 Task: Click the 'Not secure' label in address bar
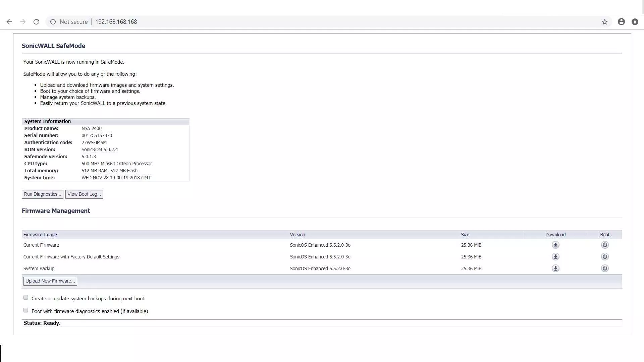(x=74, y=22)
